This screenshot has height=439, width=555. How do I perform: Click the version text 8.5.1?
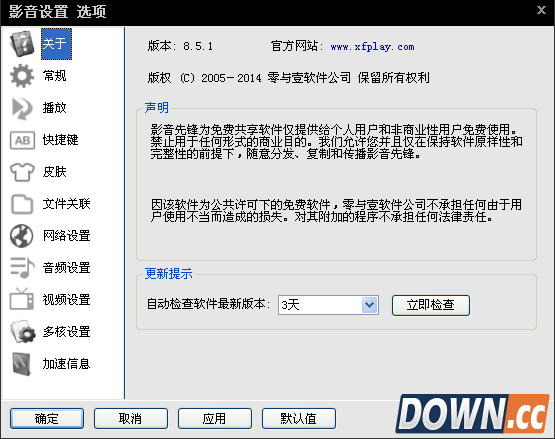198,46
